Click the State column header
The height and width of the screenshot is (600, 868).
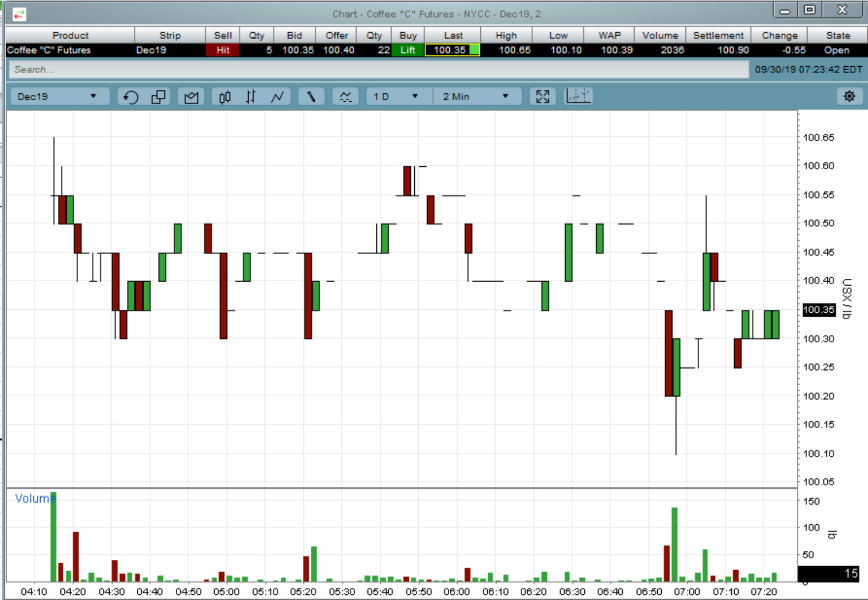tap(837, 35)
